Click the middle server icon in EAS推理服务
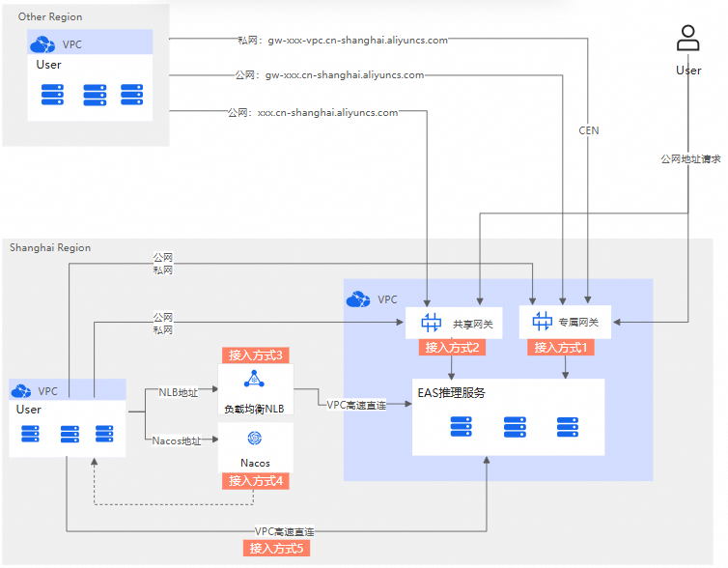The height and width of the screenshot is (568, 728). 515,427
